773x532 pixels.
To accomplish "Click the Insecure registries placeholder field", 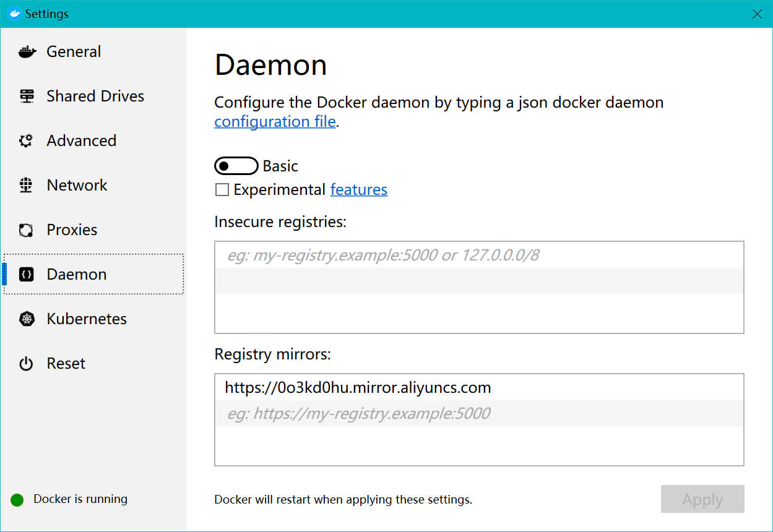I will tap(479, 255).
